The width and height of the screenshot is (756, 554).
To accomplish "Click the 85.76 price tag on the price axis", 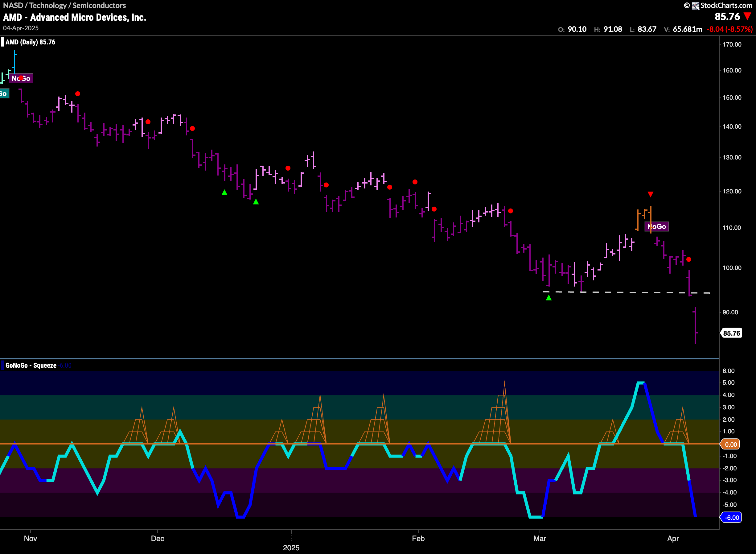I will [x=731, y=333].
